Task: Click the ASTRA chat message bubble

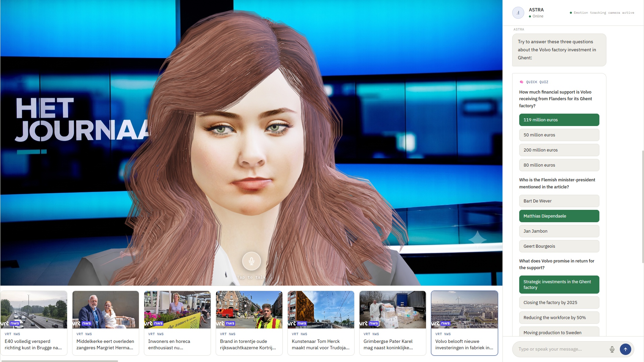Action: click(559, 50)
